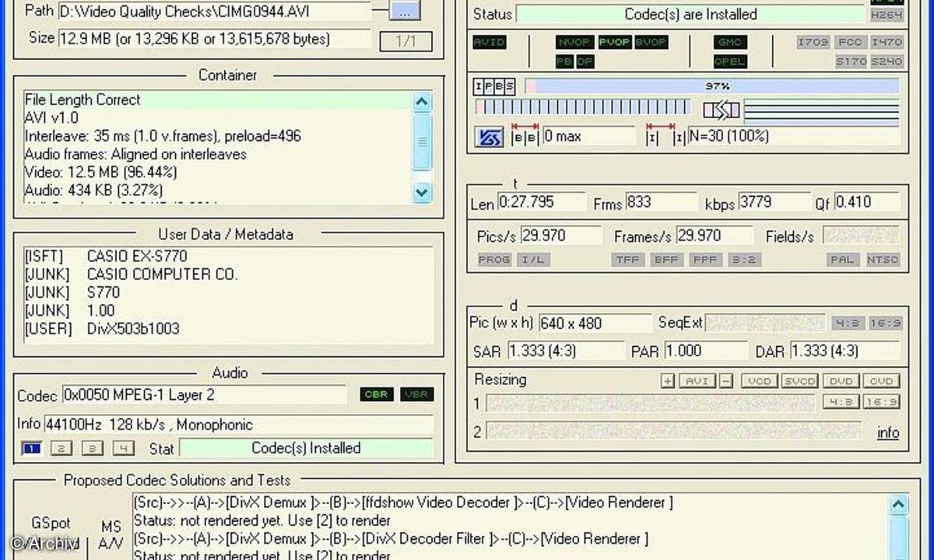Image resolution: width=934 pixels, height=560 pixels.
Task: Open the info link in Resizing
Action: [888, 432]
